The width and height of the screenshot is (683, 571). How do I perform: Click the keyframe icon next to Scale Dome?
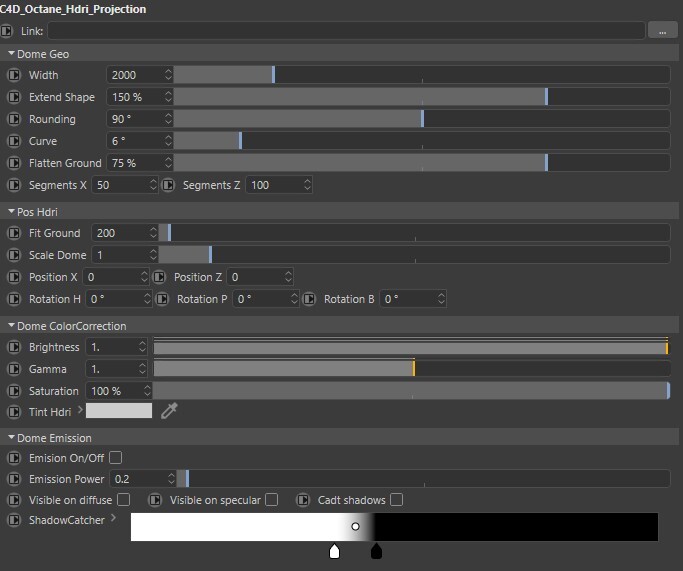coord(14,255)
